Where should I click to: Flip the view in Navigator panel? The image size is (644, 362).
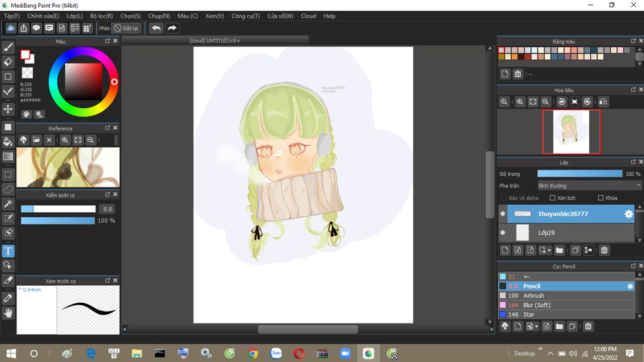point(603,101)
